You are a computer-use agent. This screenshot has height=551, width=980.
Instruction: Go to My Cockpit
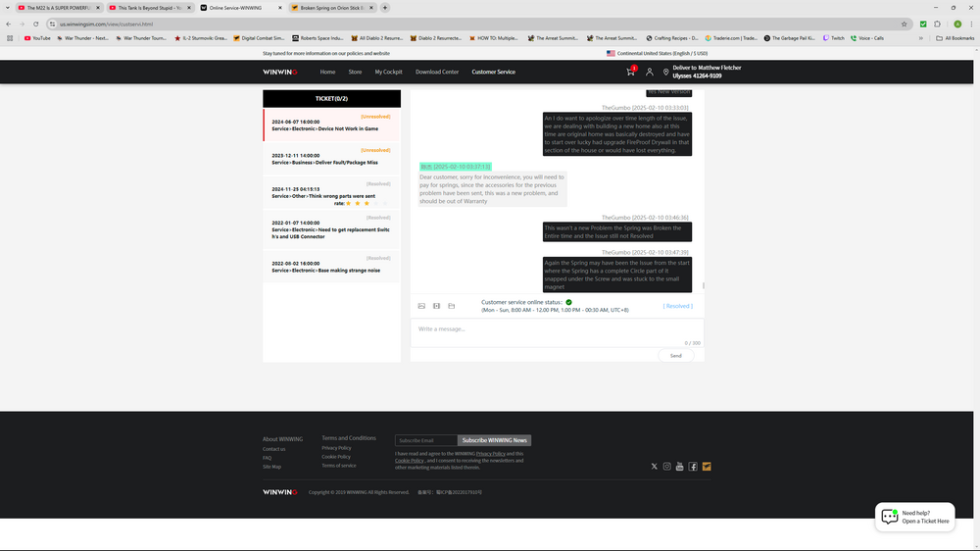[388, 72]
